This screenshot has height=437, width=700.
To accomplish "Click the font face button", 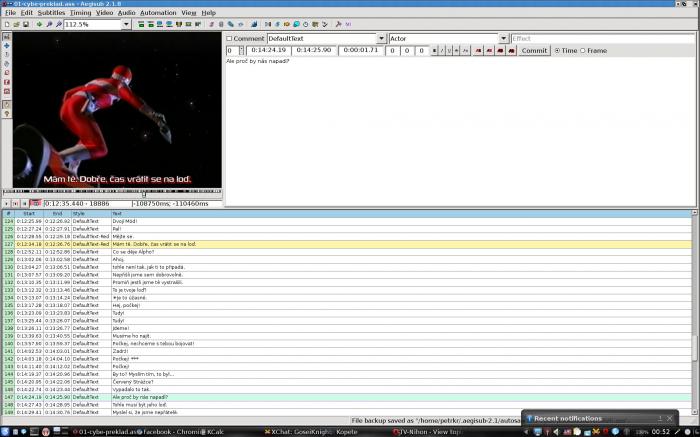I will pyautogui.click(x=465, y=50).
